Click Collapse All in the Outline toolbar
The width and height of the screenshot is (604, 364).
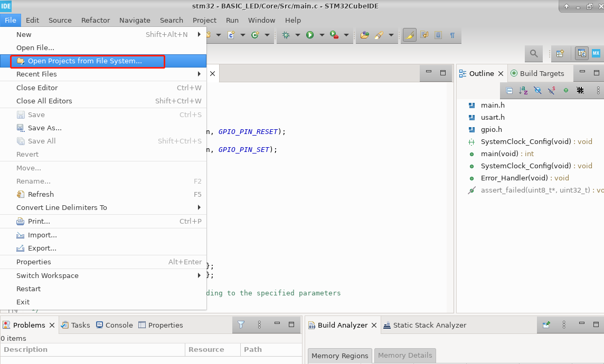tap(509, 90)
